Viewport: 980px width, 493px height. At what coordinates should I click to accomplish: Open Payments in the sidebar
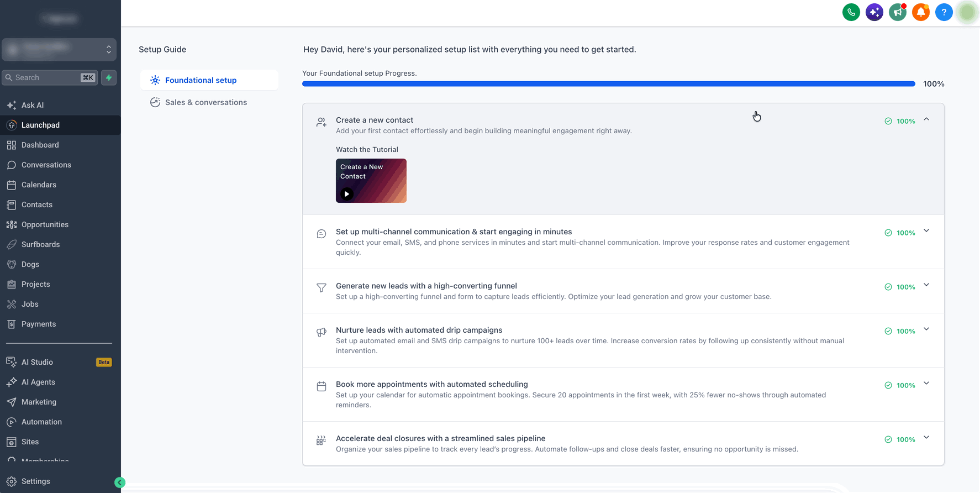(60, 324)
